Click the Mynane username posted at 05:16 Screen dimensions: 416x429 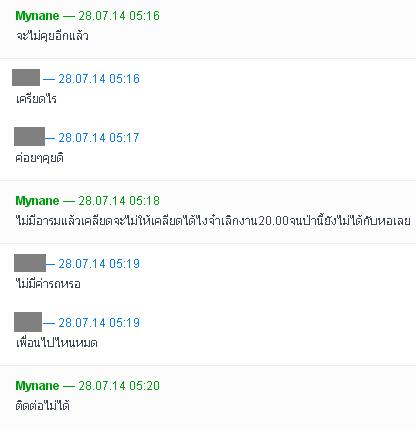(37, 16)
